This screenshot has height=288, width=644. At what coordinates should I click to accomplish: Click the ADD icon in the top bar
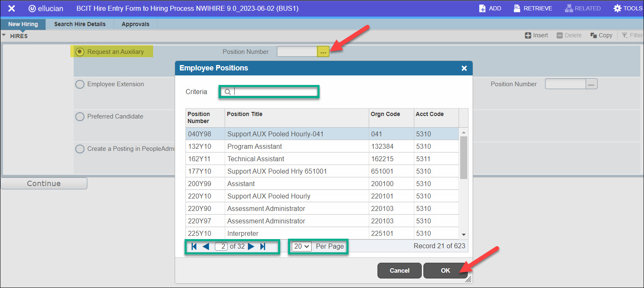483,8
